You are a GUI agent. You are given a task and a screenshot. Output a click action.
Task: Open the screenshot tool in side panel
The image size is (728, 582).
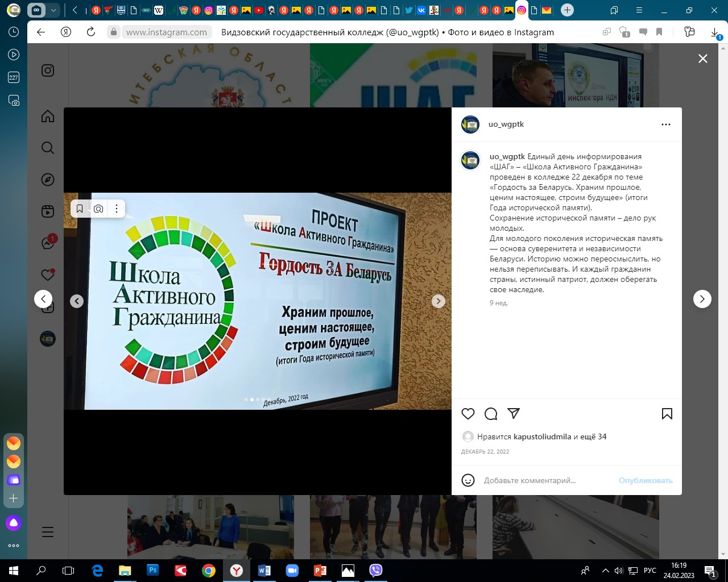pos(14,101)
